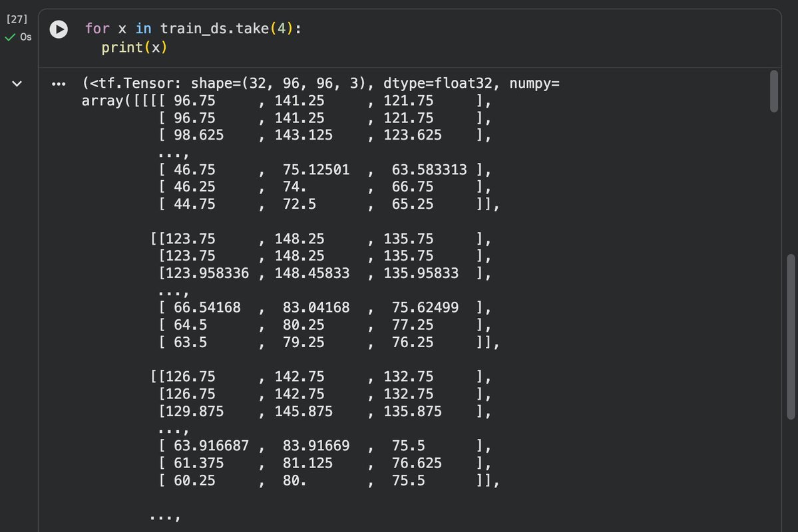Click the value 76.625
The image size is (798, 532).
click(416, 464)
